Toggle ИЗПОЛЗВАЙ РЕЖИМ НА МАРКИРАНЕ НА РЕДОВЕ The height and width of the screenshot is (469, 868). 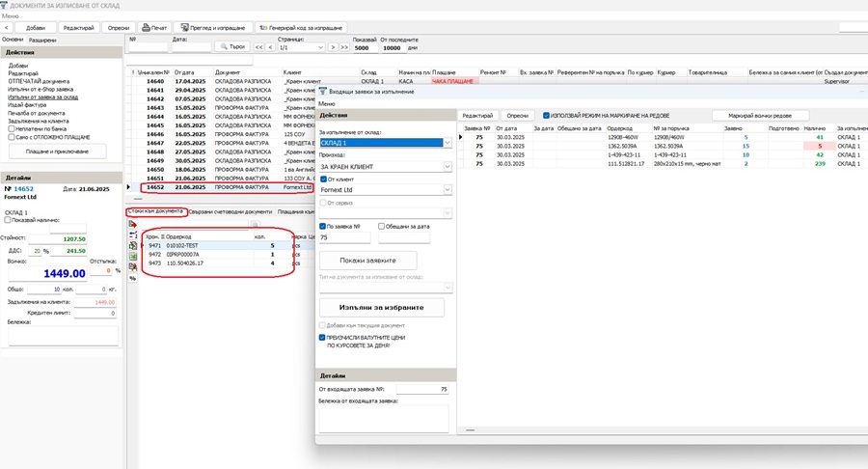pos(547,116)
